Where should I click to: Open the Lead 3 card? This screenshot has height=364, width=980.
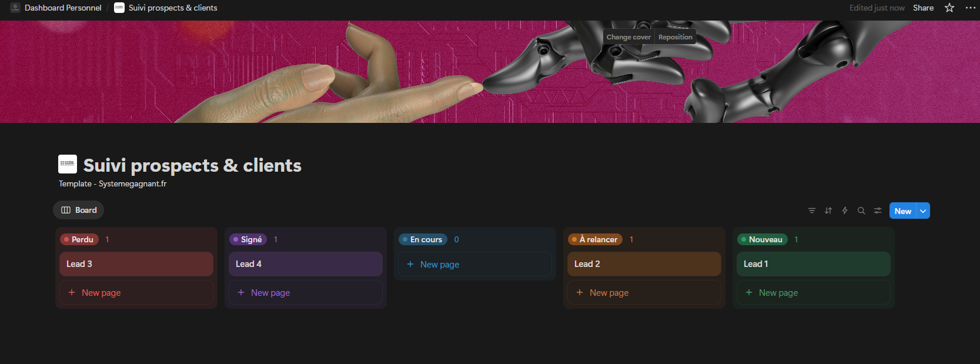(136, 264)
